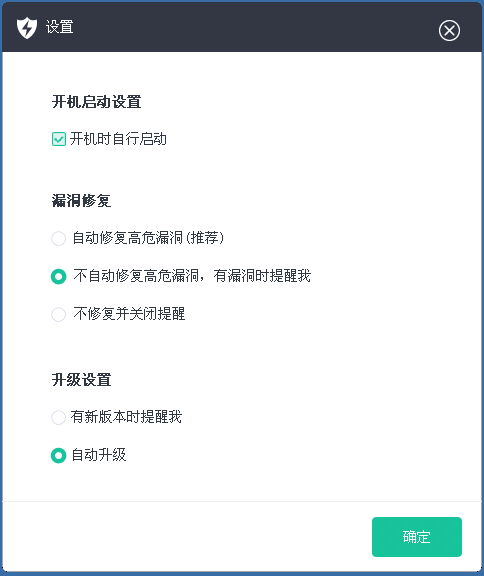Click the shield lightning logo icon
The width and height of the screenshot is (484, 576).
coord(27,28)
